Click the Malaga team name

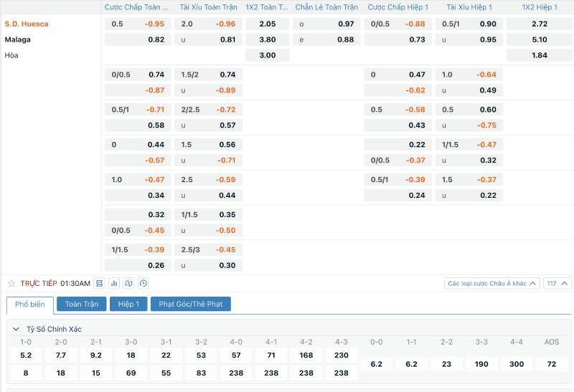coord(17,39)
